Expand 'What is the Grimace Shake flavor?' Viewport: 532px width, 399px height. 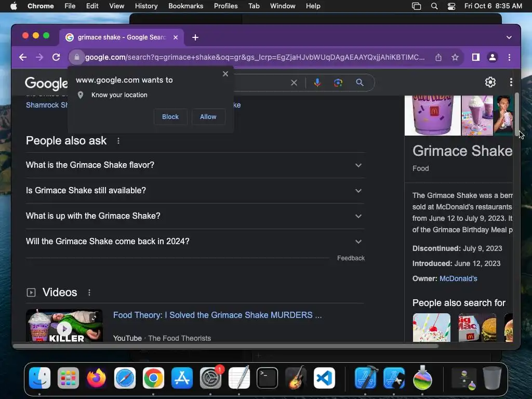(x=195, y=165)
